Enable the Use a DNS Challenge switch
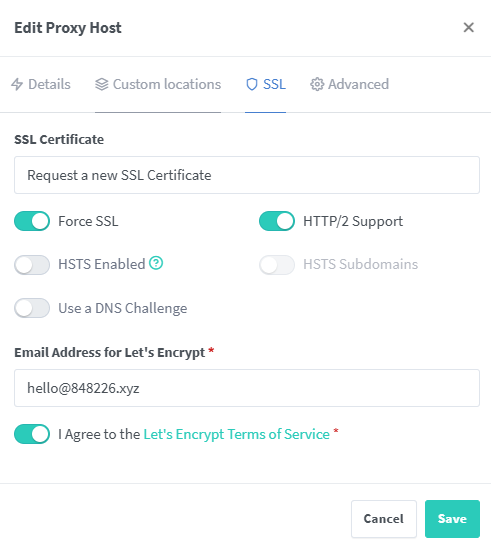This screenshot has width=491, height=548. pos(32,308)
